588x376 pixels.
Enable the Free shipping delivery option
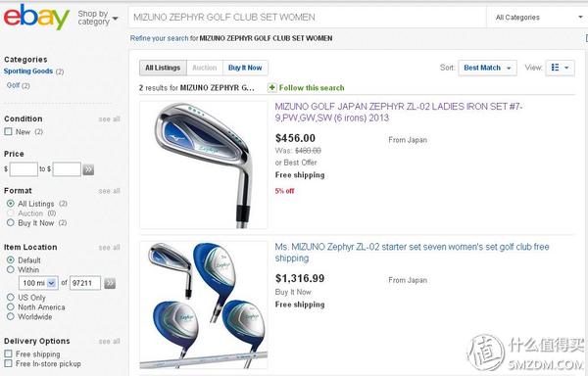8,353
